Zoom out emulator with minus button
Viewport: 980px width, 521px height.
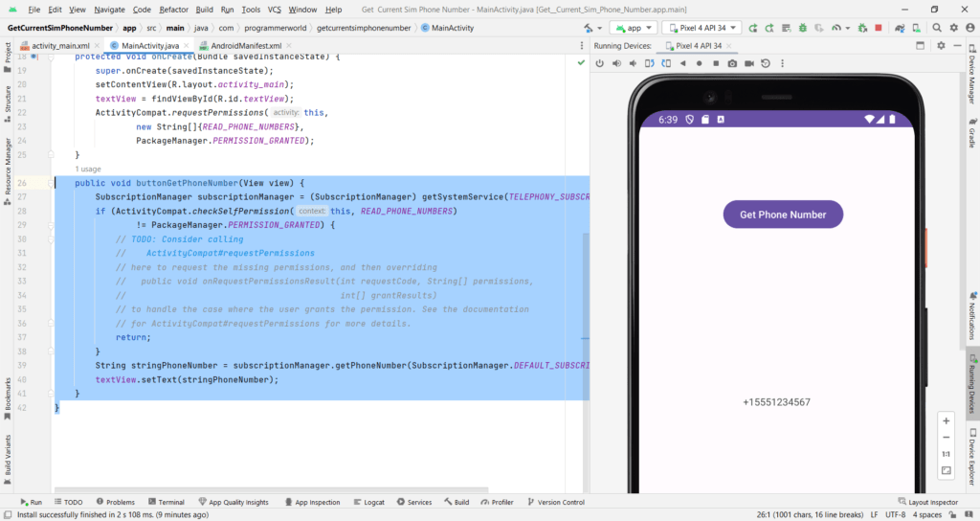pyautogui.click(x=947, y=437)
